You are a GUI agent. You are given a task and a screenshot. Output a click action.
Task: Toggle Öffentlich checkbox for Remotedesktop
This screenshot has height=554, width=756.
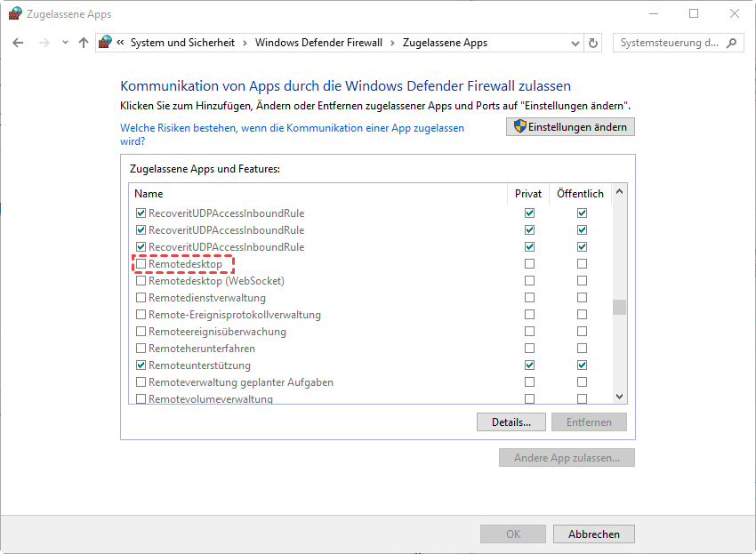pyautogui.click(x=582, y=264)
